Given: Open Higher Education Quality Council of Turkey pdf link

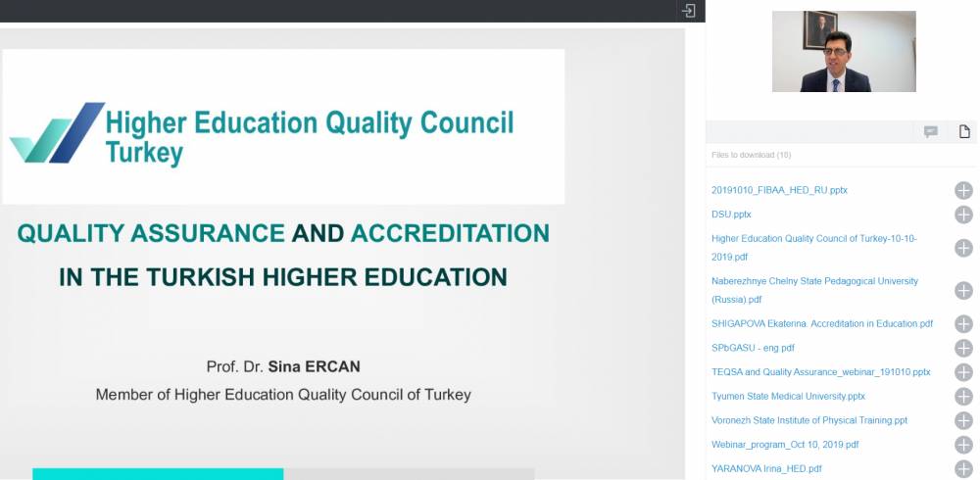Looking at the screenshot, I should pyautogui.click(x=814, y=248).
